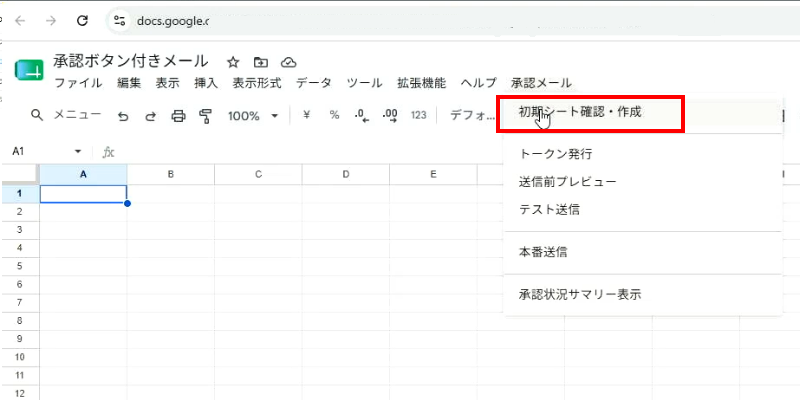Open 123 more formats dropdown
The image size is (800, 400).
pyautogui.click(x=418, y=115)
